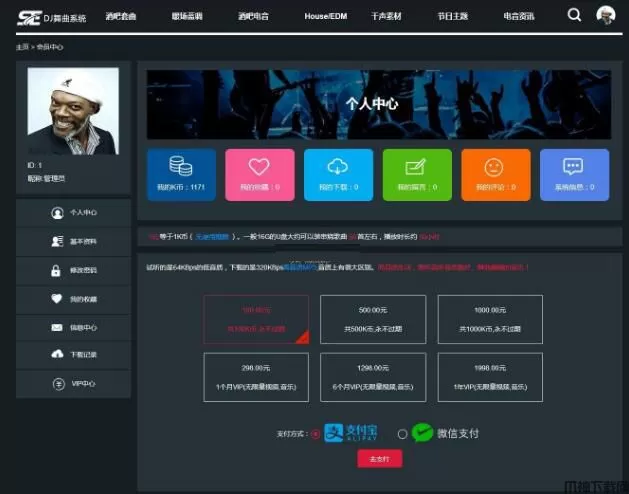The image size is (629, 494).
Task: Click the profile card icon beside 基本资料
Action: (57, 241)
